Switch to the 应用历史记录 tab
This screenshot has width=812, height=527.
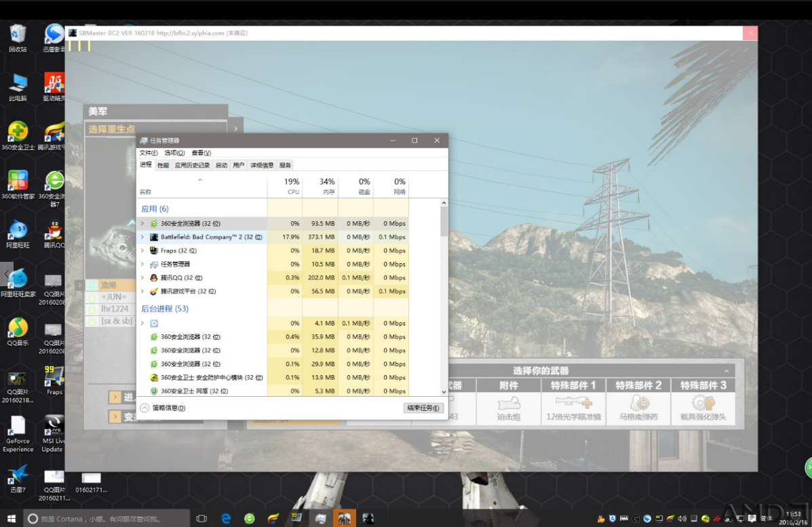click(192, 165)
